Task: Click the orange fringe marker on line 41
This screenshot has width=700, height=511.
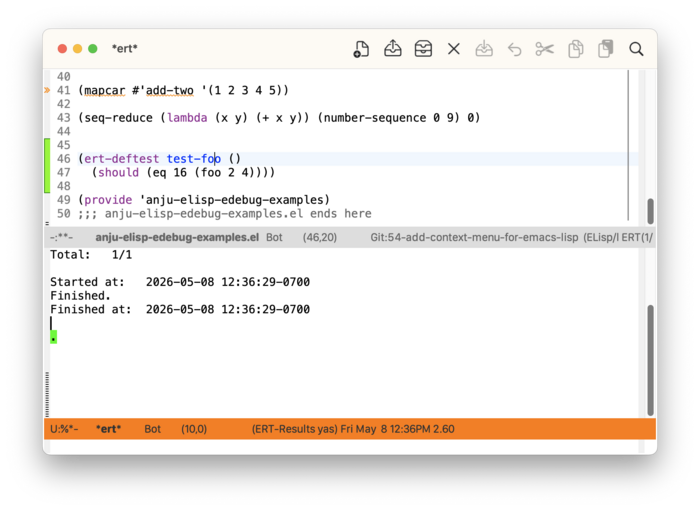Action: (x=47, y=90)
